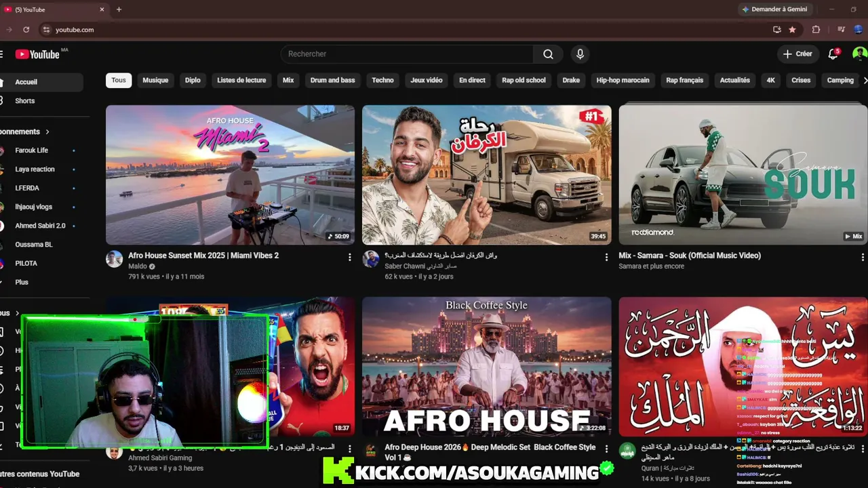Open Oussama BL subscription
Viewport: 868px width, 488px height.
(x=41, y=245)
